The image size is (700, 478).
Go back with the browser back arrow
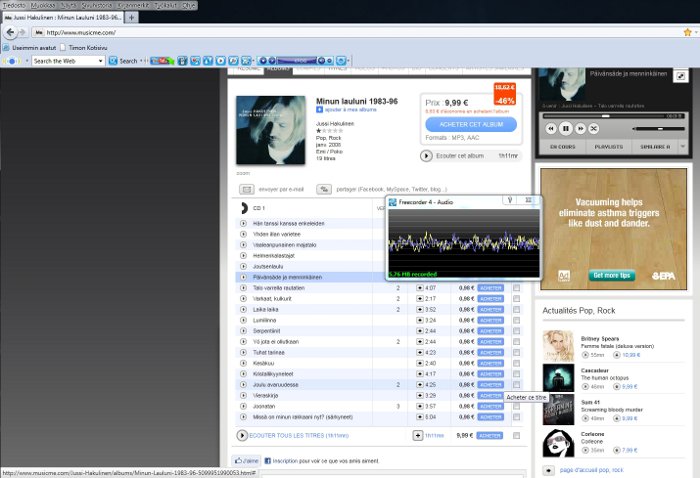tap(10, 32)
